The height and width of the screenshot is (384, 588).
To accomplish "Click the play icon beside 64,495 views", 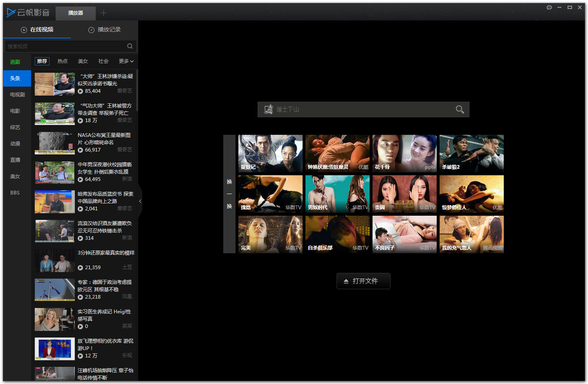I will (81, 179).
